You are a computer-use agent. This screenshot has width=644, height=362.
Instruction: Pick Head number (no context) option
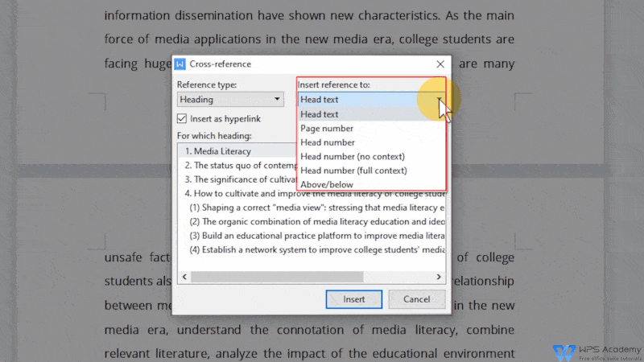[x=352, y=156]
